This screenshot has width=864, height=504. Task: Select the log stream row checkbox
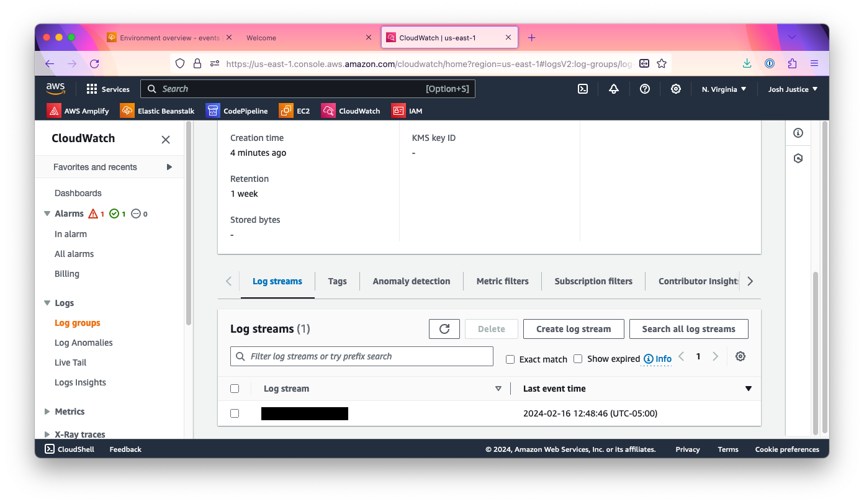click(235, 413)
